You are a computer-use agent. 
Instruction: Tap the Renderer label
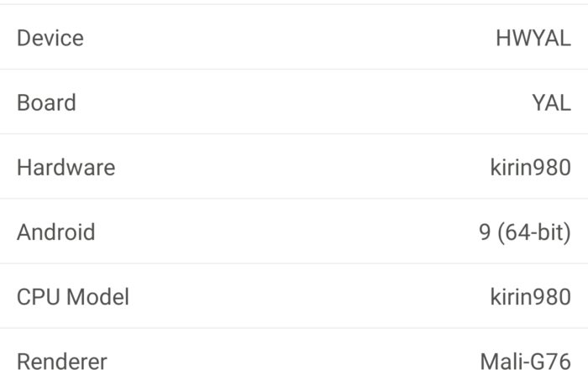coord(62,361)
